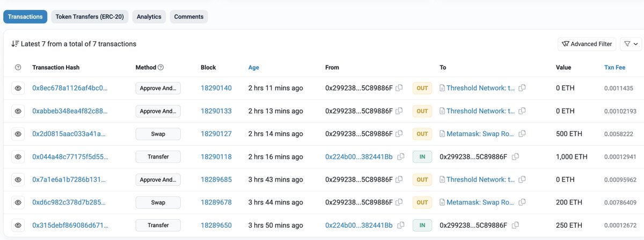The image size is (644, 240).
Task: Click Transfer method badge in block 18289650 row
Action: 158,226
